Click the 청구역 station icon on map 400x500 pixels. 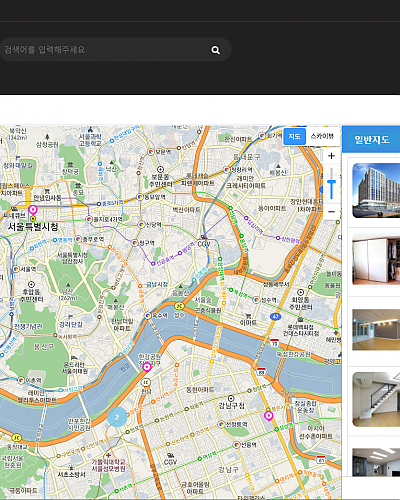[x=135, y=243]
